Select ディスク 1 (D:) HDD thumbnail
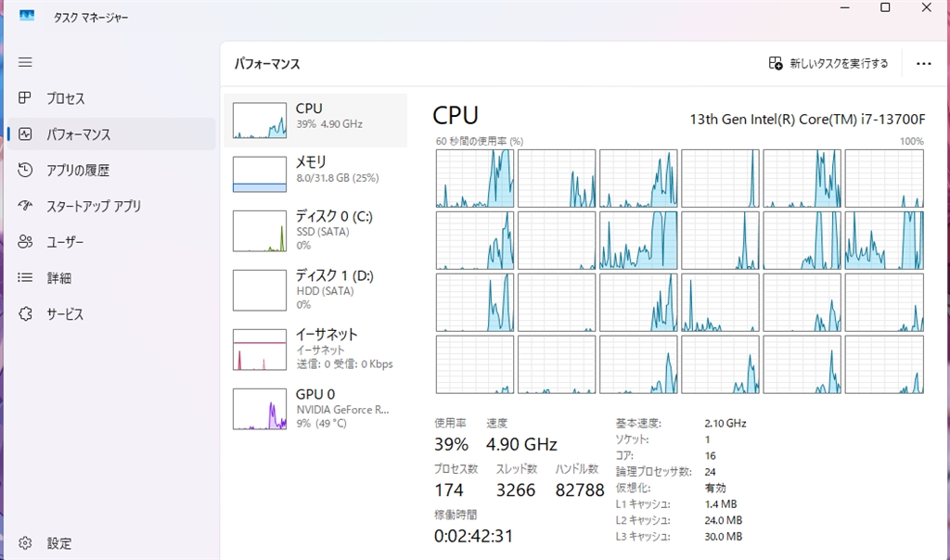 tap(260, 290)
